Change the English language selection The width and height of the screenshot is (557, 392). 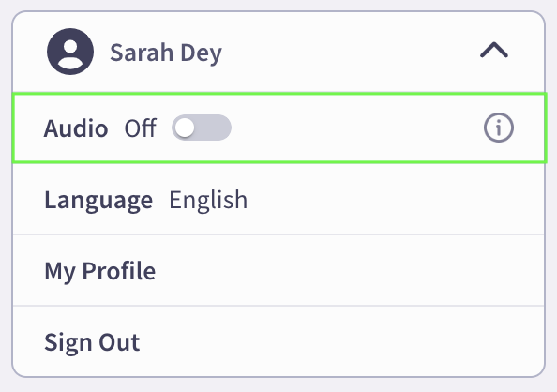(x=208, y=200)
